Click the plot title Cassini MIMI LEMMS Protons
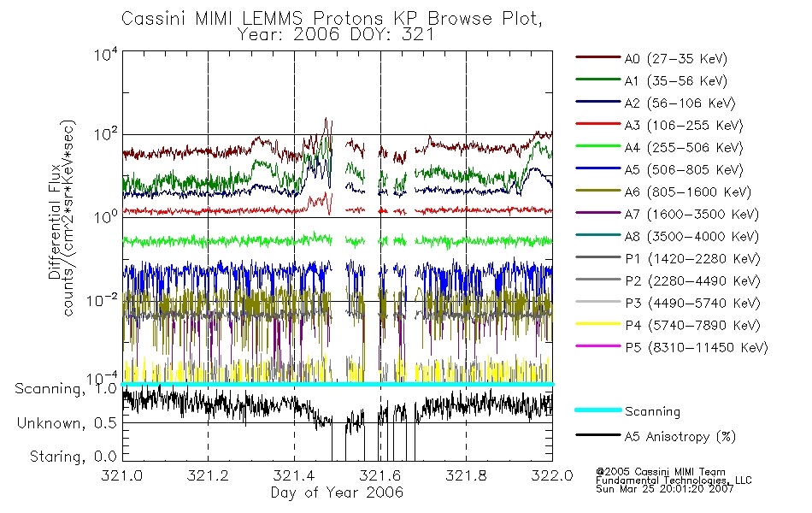 (253, 19)
